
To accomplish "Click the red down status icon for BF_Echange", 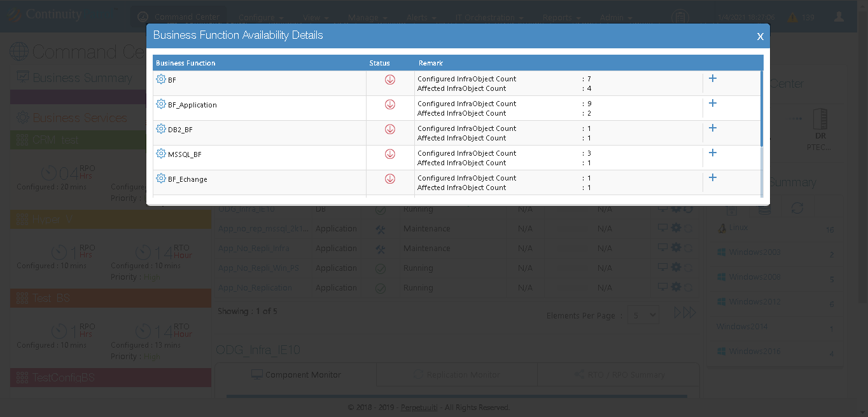I will pyautogui.click(x=390, y=179).
